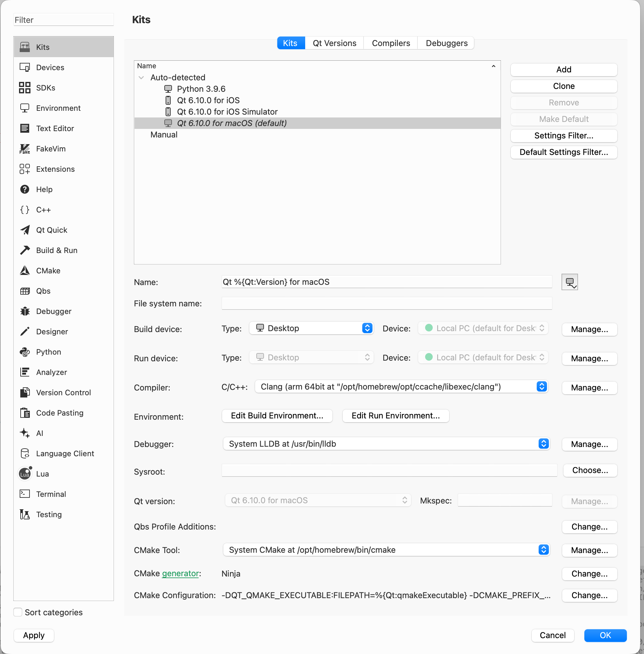Select the Qt Quick paper plane icon
644x654 pixels.
tap(25, 230)
